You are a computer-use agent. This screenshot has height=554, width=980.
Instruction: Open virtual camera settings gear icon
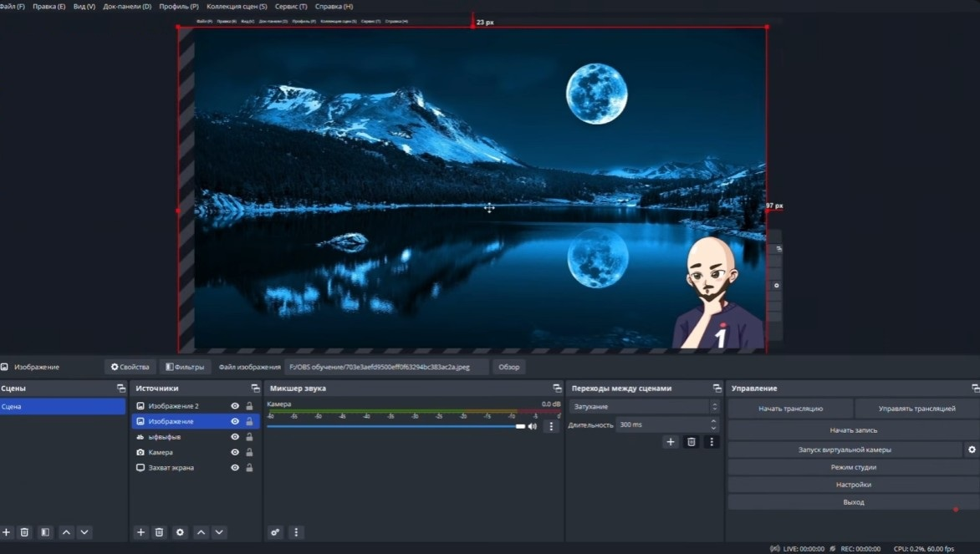tap(972, 450)
